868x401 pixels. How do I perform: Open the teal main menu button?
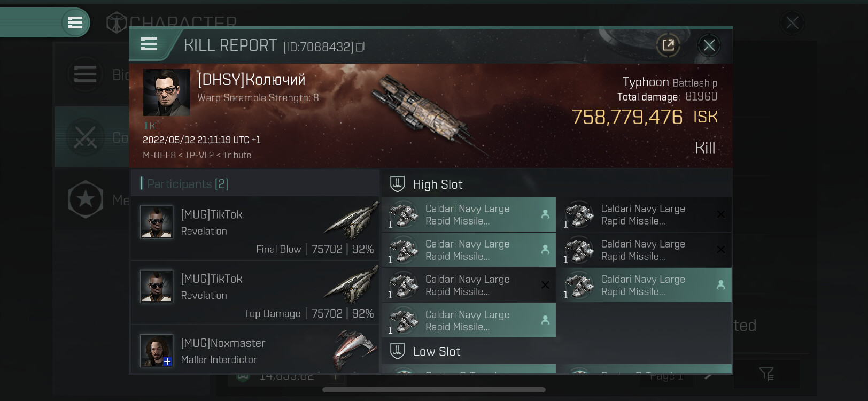coord(75,22)
